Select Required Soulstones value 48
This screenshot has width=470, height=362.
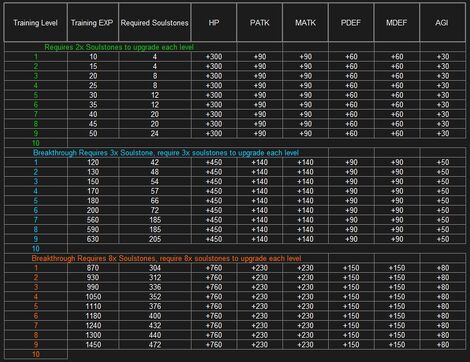click(155, 172)
